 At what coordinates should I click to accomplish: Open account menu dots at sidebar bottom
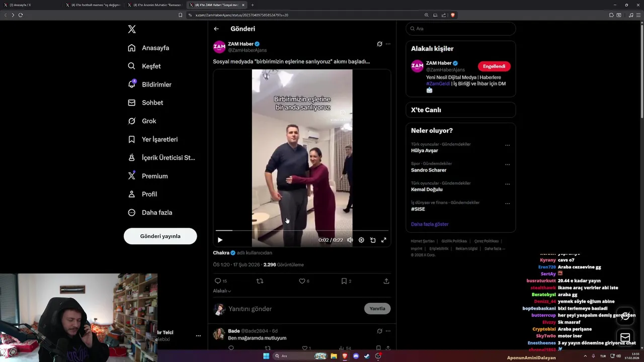tap(198, 335)
